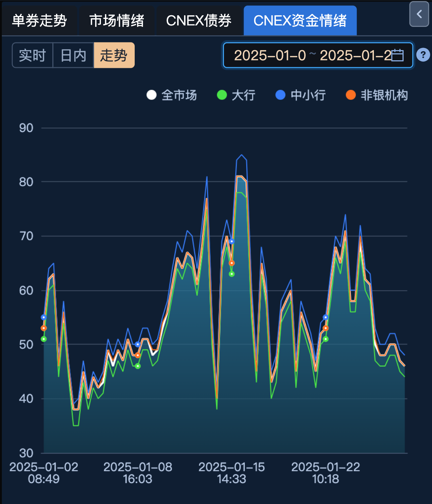432x504 pixels.
Task: Switch to 日内 mode
Action: point(73,55)
